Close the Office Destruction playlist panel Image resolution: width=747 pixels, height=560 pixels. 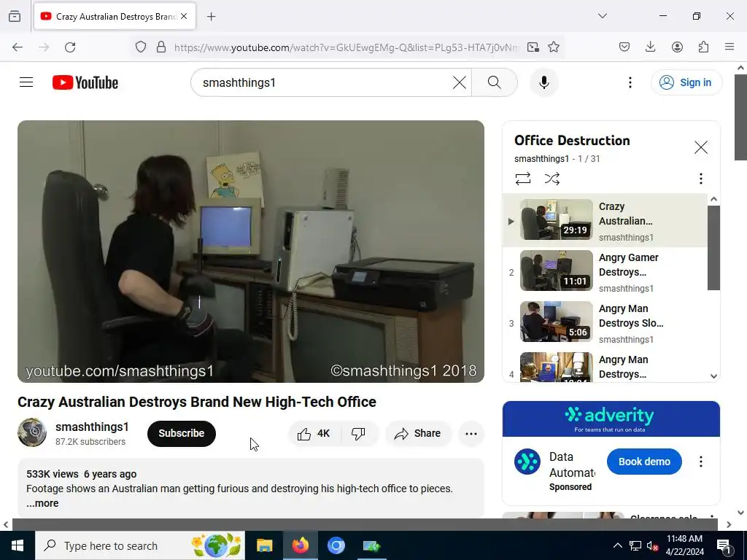click(701, 147)
